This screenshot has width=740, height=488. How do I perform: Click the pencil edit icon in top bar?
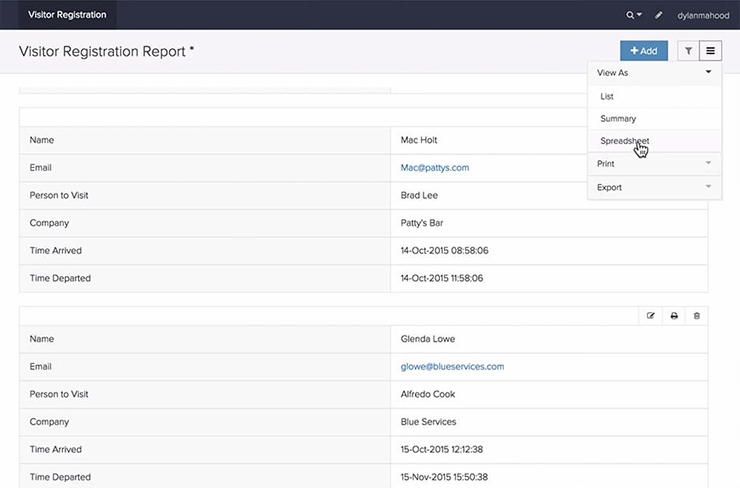tap(659, 15)
